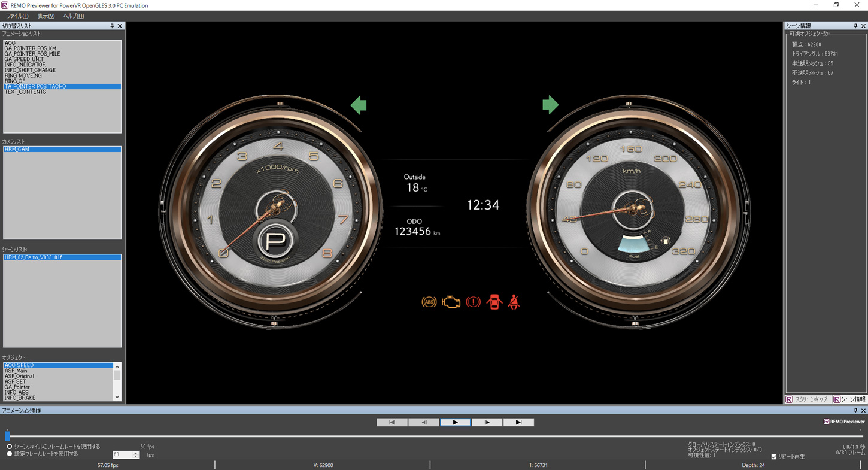
Task: Click the animation timeline slider handle
Action: [x=7, y=435]
